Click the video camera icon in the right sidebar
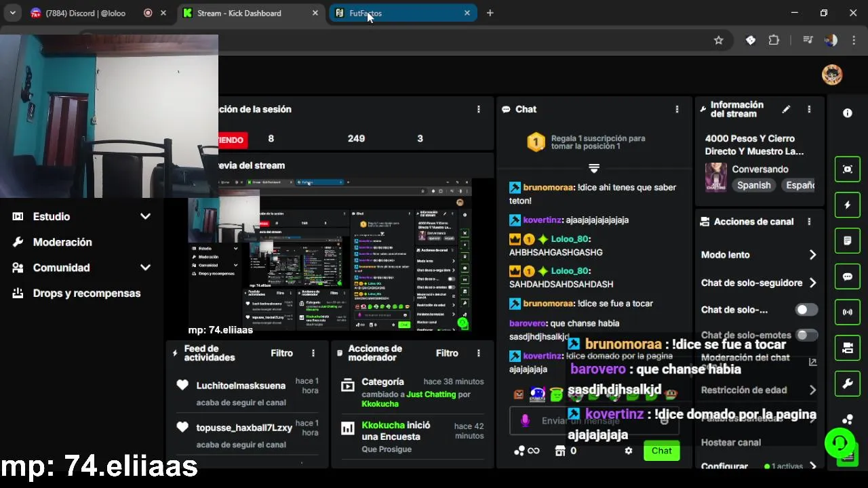868x488 pixels. point(847,348)
